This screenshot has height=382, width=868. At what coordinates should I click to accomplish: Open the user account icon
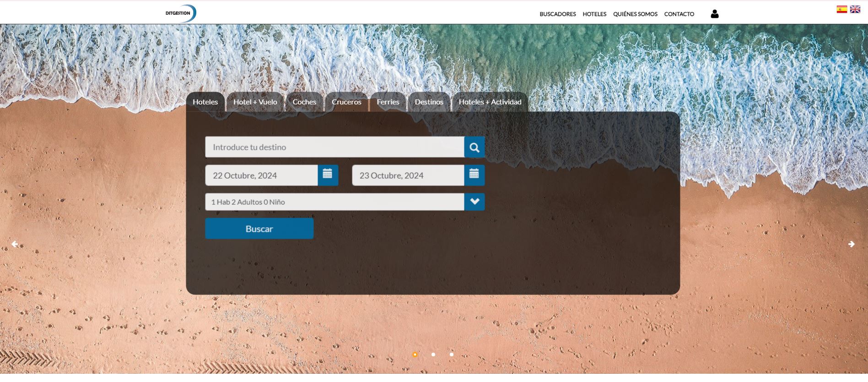pyautogui.click(x=714, y=14)
